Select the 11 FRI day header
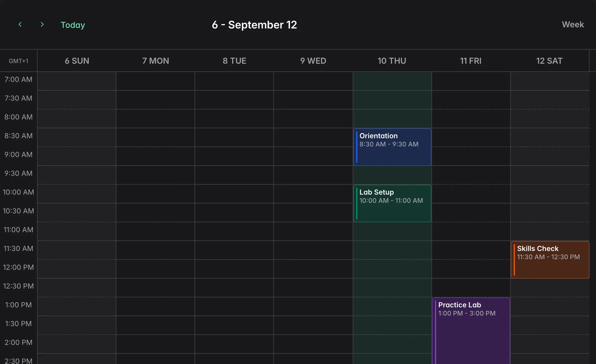596x364 pixels. click(x=471, y=61)
